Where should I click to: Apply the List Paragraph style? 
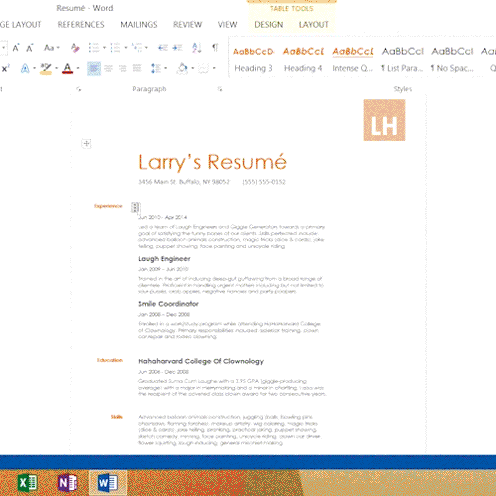(x=402, y=60)
